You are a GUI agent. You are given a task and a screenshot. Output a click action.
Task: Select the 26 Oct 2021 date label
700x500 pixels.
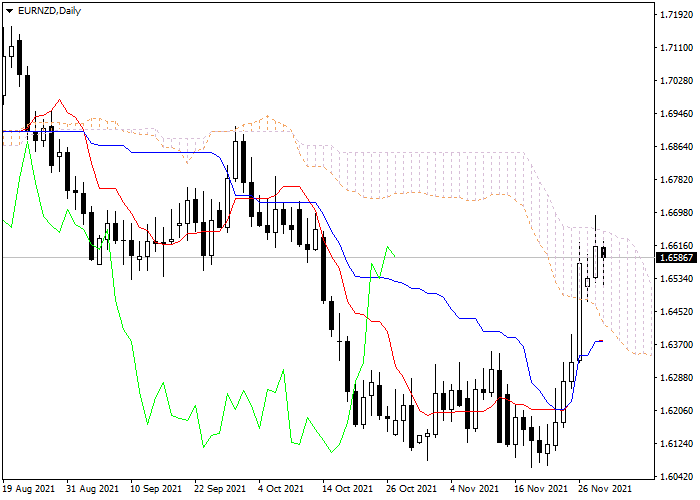tap(412, 489)
